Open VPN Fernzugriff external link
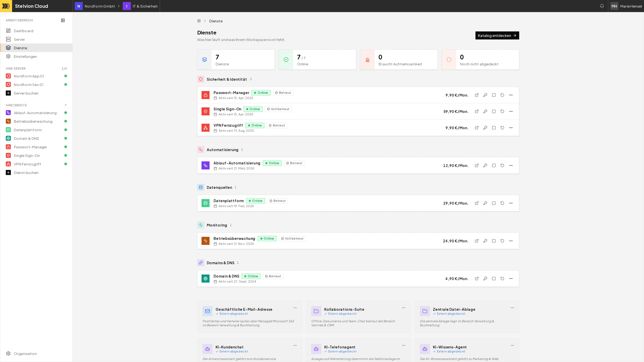Image resolution: width=644 pixels, height=362 pixels. pos(476,128)
